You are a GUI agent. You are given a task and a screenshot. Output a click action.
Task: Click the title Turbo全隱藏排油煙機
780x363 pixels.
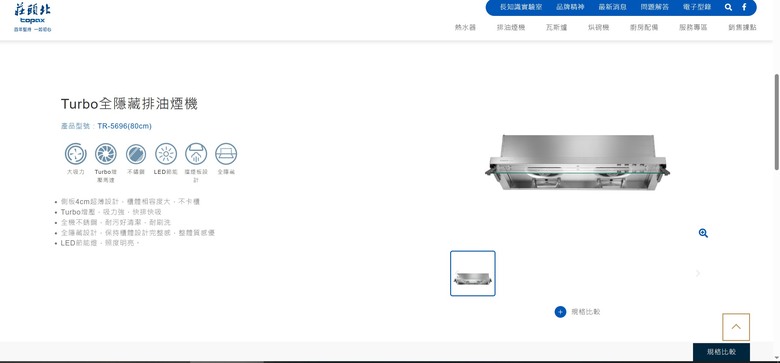coord(129,104)
